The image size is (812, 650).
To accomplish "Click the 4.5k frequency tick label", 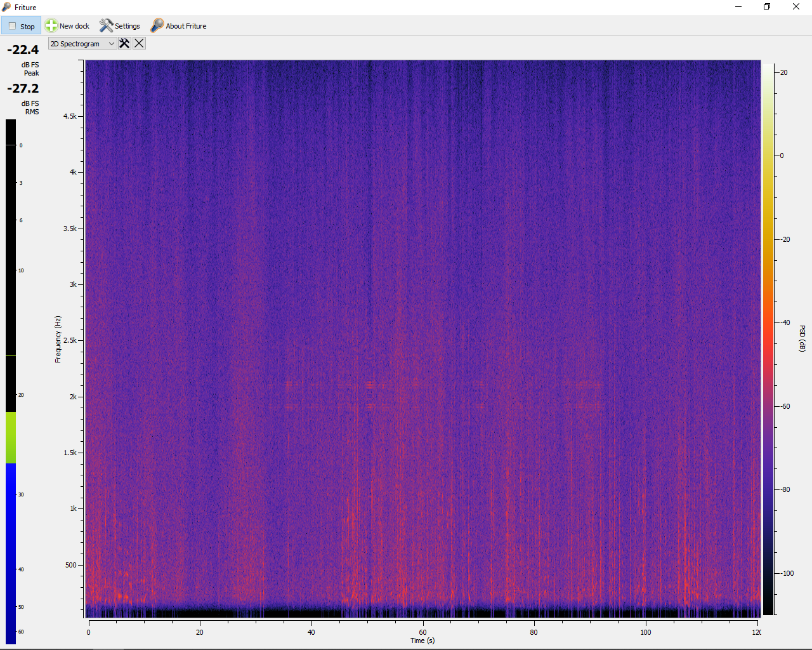I will pyautogui.click(x=70, y=116).
